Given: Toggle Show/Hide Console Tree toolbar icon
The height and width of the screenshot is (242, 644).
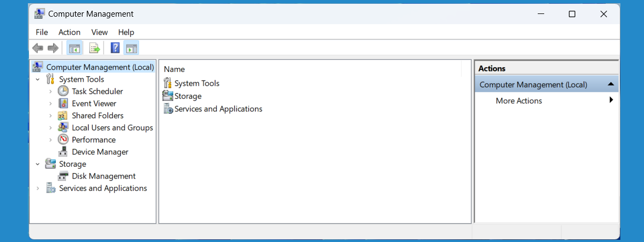Looking at the screenshot, I should pyautogui.click(x=74, y=48).
